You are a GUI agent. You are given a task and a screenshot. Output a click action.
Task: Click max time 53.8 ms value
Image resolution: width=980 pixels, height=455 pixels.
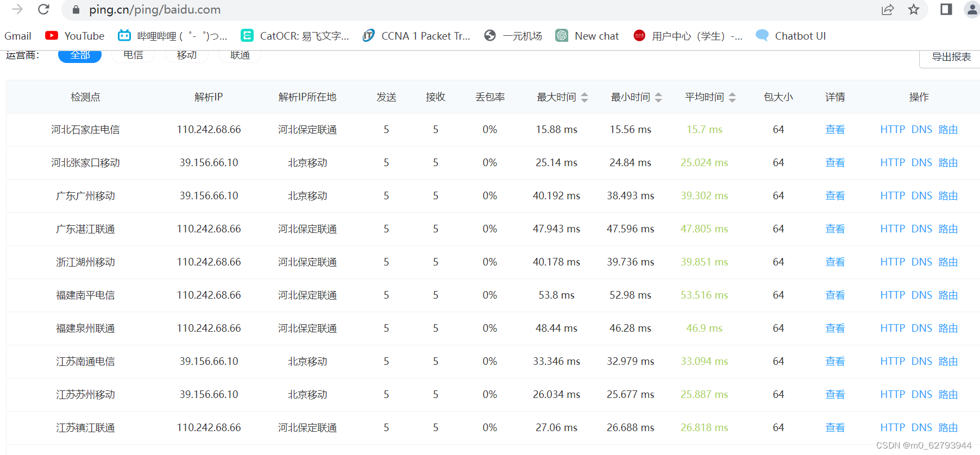[x=556, y=295]
